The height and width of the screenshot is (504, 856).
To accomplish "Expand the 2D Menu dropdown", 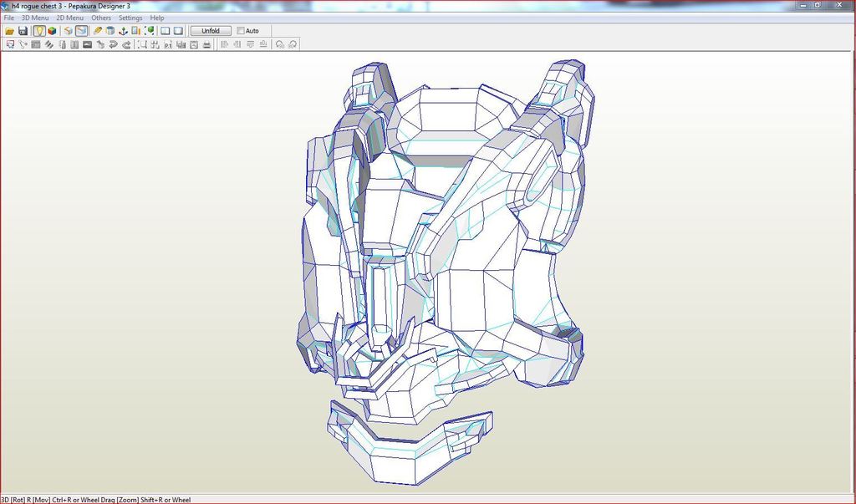I will [69, 18].
